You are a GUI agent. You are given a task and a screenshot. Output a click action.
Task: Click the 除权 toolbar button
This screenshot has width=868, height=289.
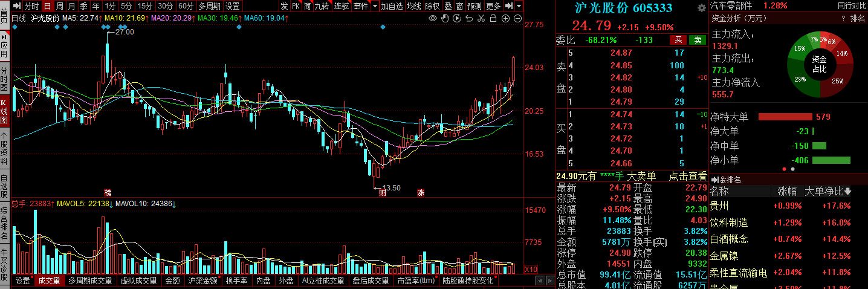tap(432, 6)
